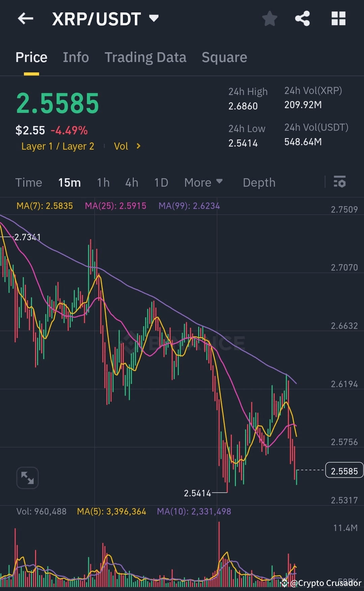Open the Depth view

(x=259, y=182)
